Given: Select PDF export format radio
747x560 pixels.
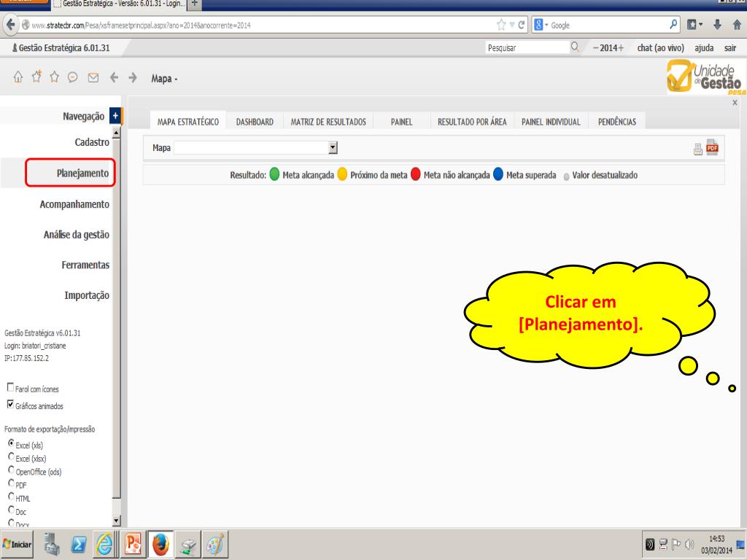Looking at the screenshot, I should coord(11,483).
